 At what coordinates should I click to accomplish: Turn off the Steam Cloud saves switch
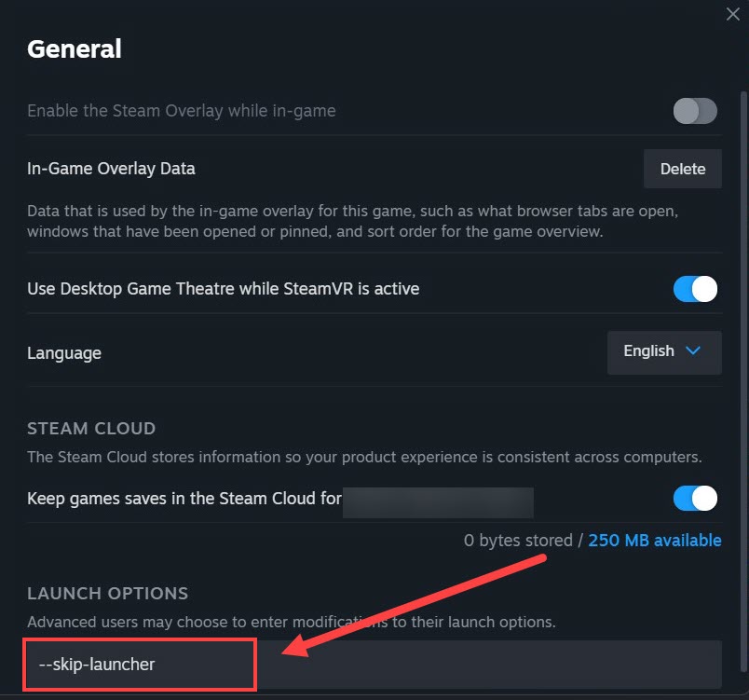coord(695,498)
